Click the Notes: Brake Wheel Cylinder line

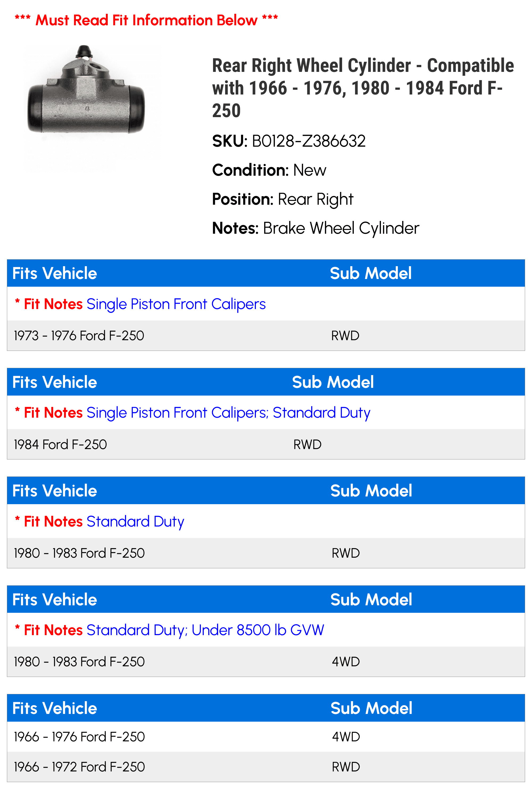click(x=315, y=228)
